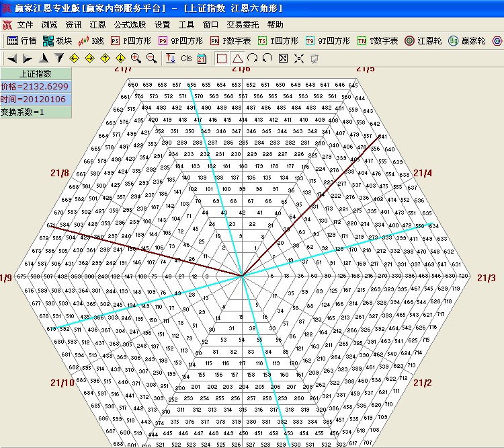Click the yellow left arrow diamond icon
Screen dimensions: 504x448
point(74,59)
